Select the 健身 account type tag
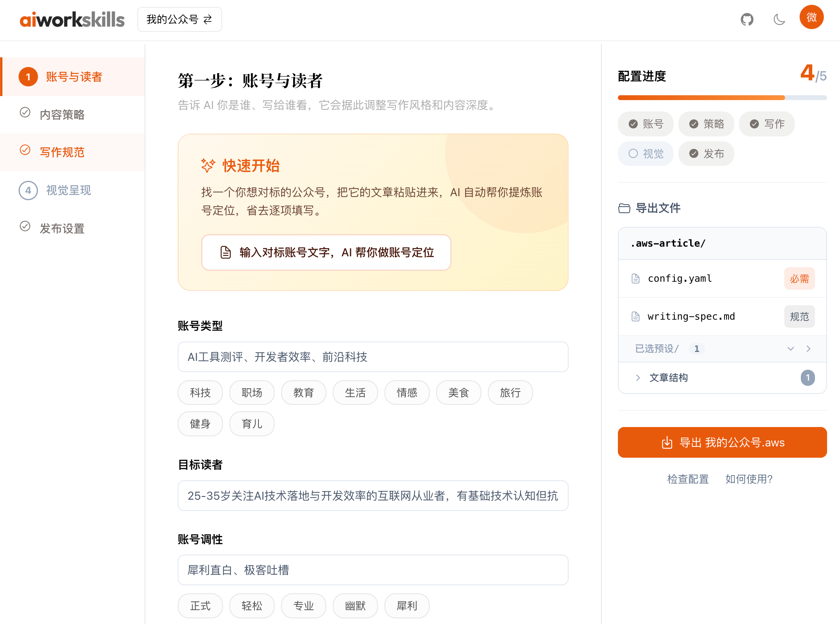This screenshot has height=624, width=840. tap(200, 424)
